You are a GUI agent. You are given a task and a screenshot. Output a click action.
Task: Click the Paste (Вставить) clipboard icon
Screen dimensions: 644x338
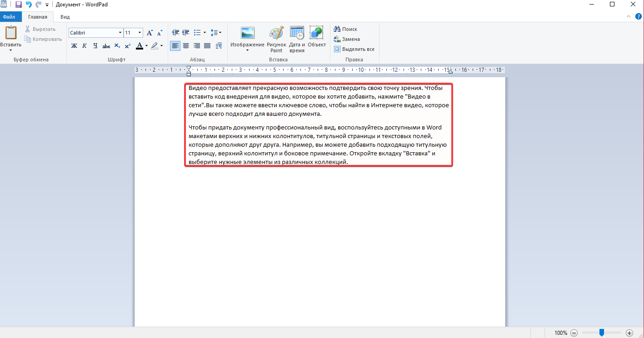[x=10, y=34]
